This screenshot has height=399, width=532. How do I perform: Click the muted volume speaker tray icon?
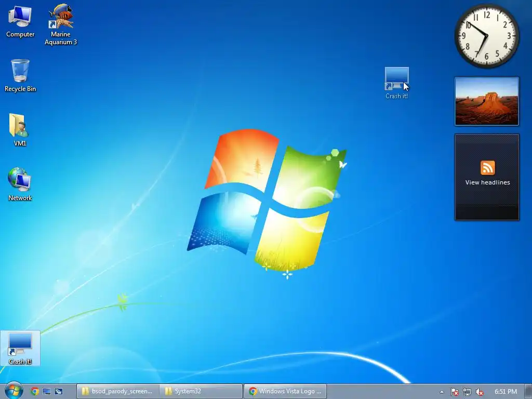480,392
